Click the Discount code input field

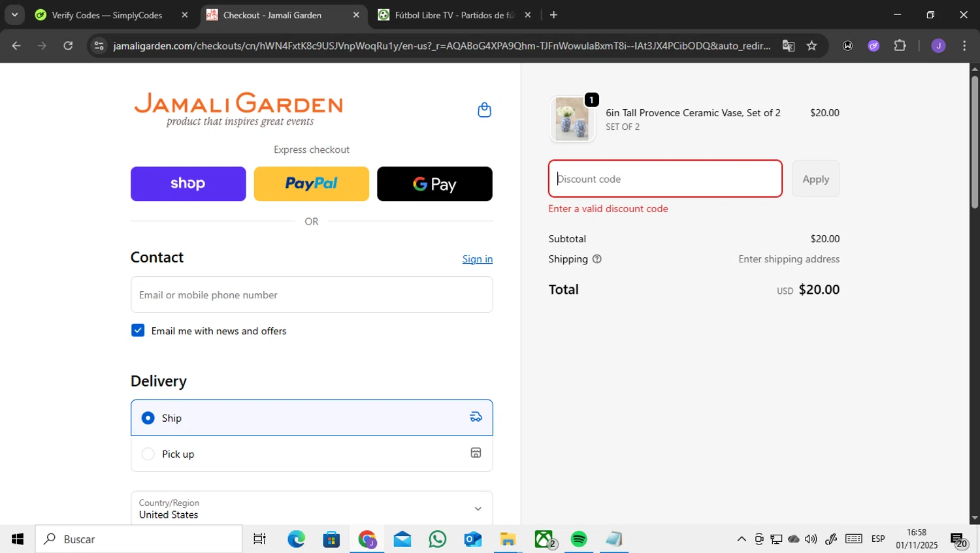665,179
